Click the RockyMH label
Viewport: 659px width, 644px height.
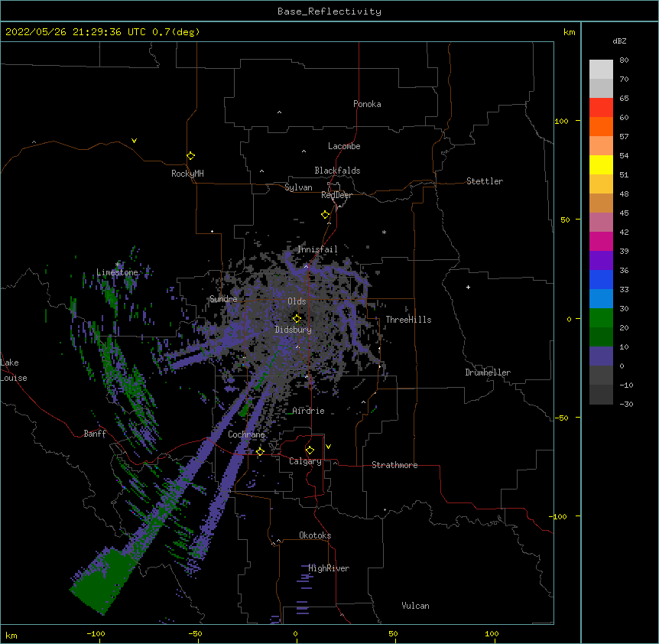pyautogui.click(x=187, y=174)
